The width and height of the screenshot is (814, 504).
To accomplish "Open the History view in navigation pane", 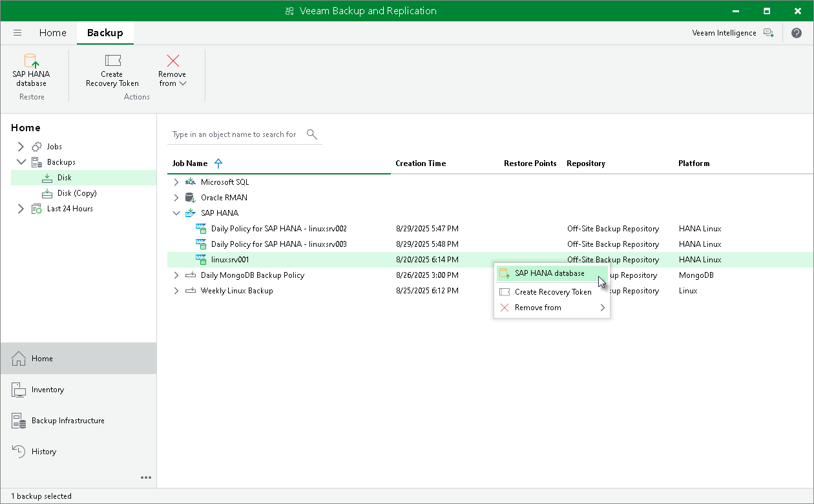I will 44,452.
